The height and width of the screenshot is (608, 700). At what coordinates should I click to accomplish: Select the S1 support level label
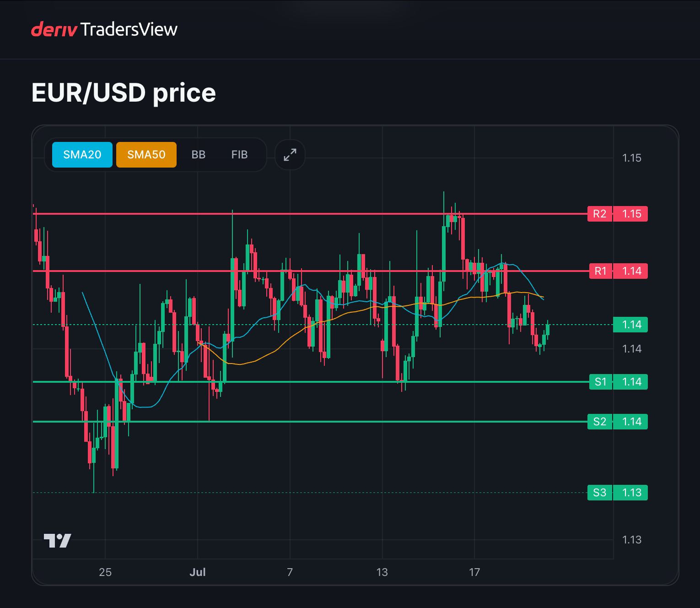pos(601,382)
